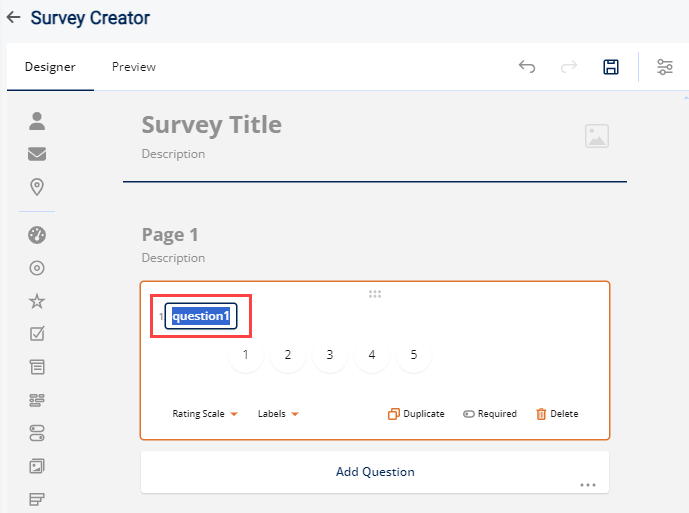The image size is (689, 513).
Task: Switch to the Designer tab
Action: pos(50,67)
